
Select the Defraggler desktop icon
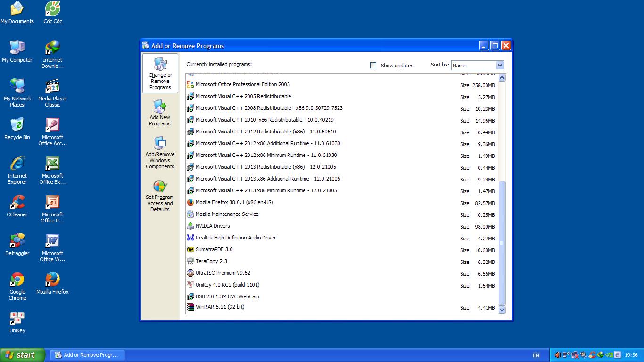coord(17,241)
